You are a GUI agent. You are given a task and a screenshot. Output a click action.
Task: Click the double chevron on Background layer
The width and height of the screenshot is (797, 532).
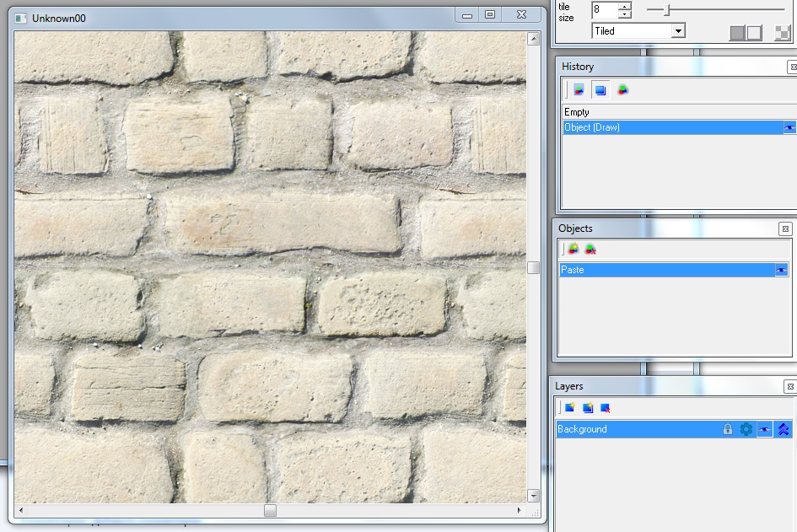pos(784,429)
